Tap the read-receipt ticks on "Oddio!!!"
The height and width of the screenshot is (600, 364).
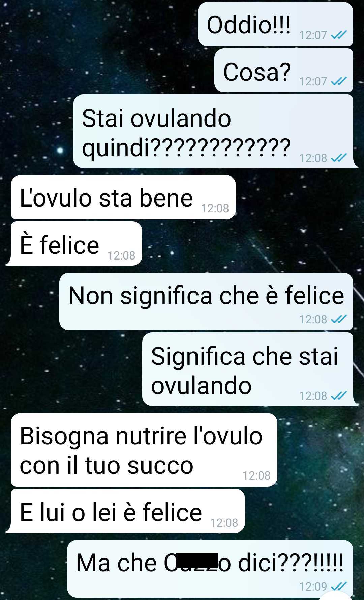339,35
